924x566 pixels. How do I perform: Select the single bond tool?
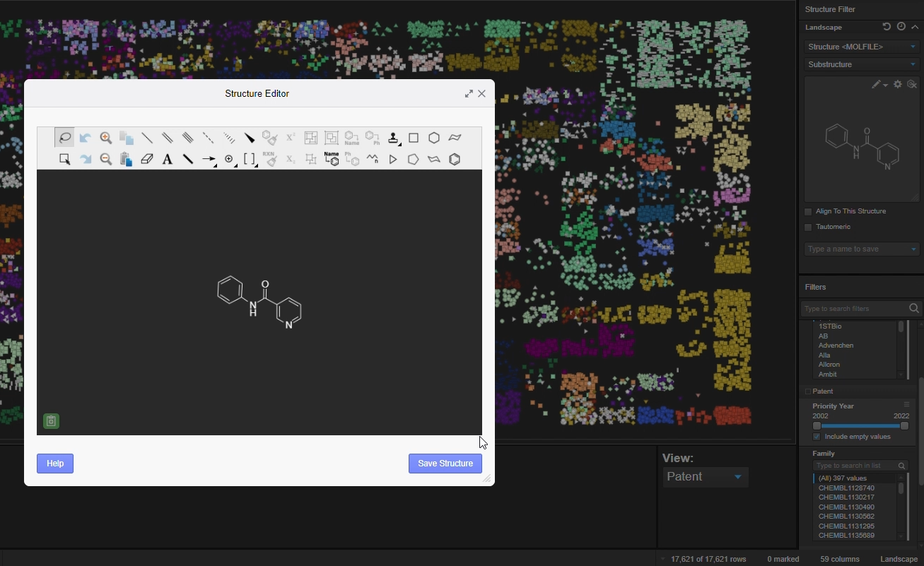(147, 138)
